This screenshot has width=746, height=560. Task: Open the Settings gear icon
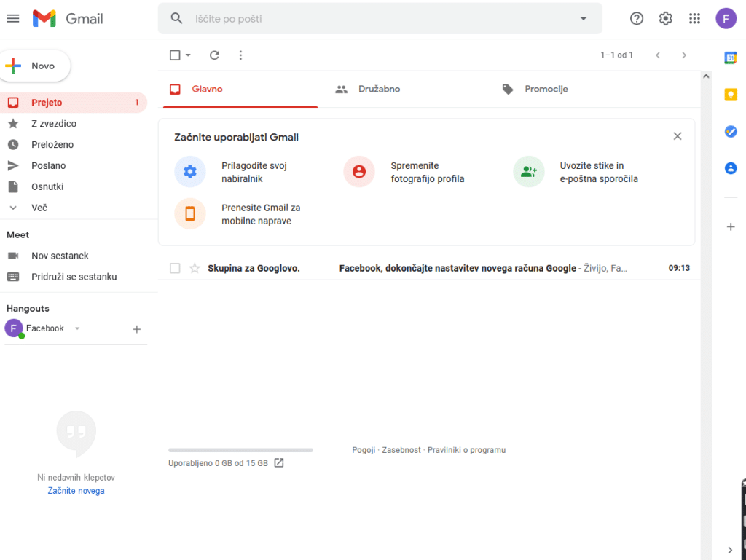pyautogui.click(x=666, y=18)
